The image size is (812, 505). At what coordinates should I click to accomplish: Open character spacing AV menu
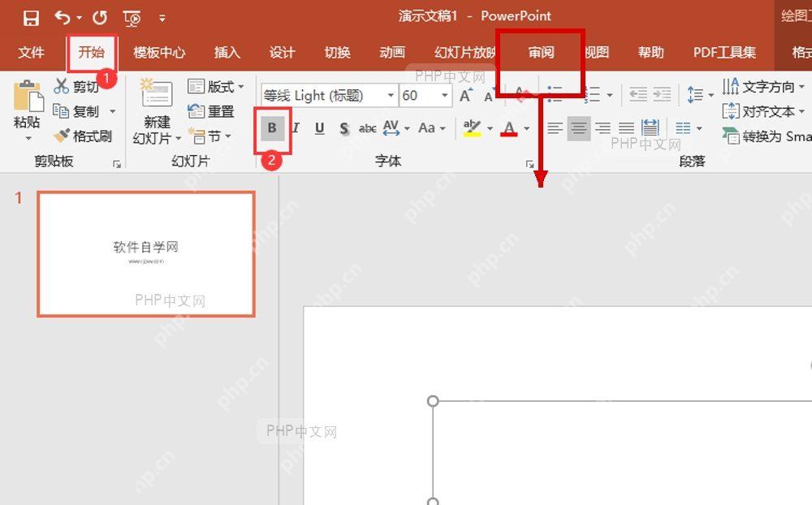point(397,128)
